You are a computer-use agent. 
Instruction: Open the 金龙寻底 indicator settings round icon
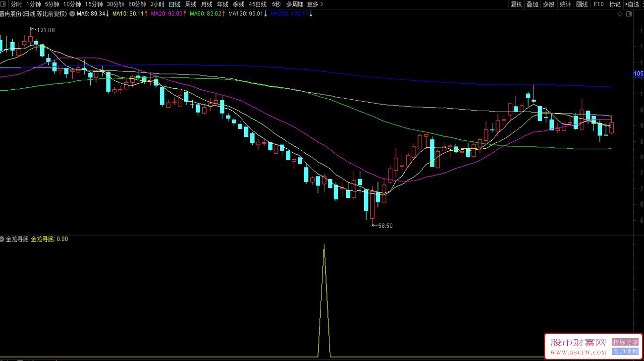coord(2,239)
